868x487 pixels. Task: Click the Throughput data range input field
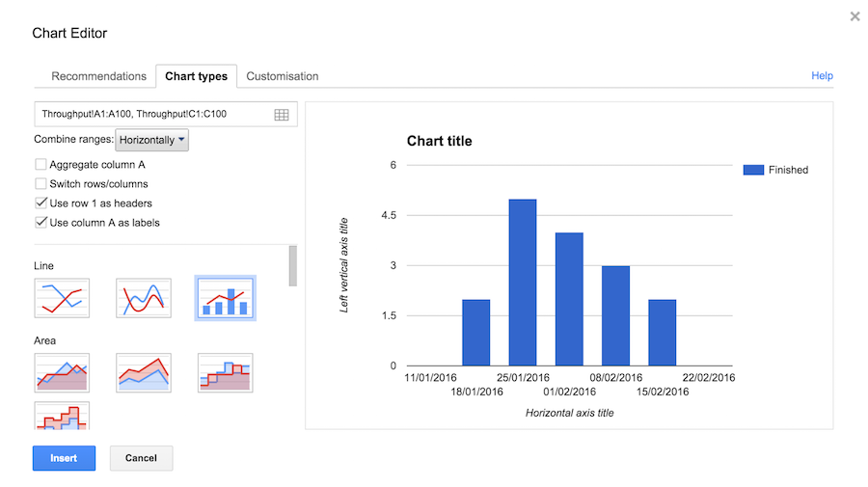(x=166, y=114)
